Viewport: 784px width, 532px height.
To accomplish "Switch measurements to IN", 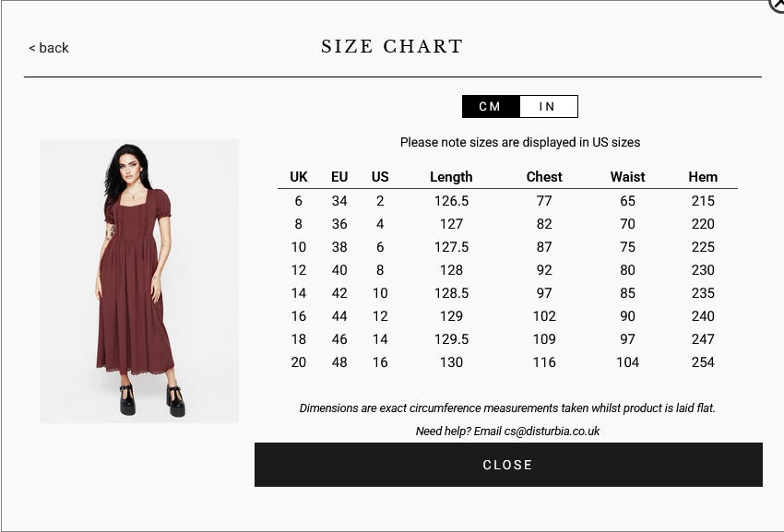I will [548, 107].
